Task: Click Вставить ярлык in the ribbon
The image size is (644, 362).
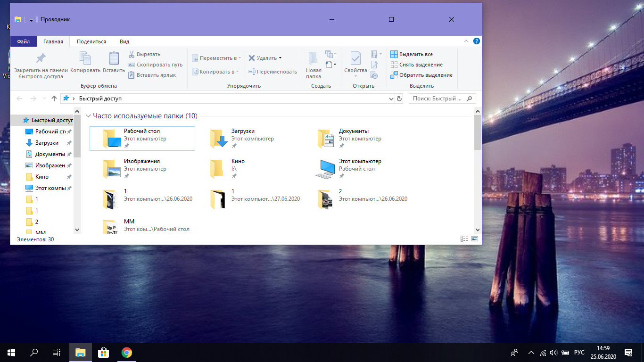Action: pyautogui.click(x=152, y=75)
